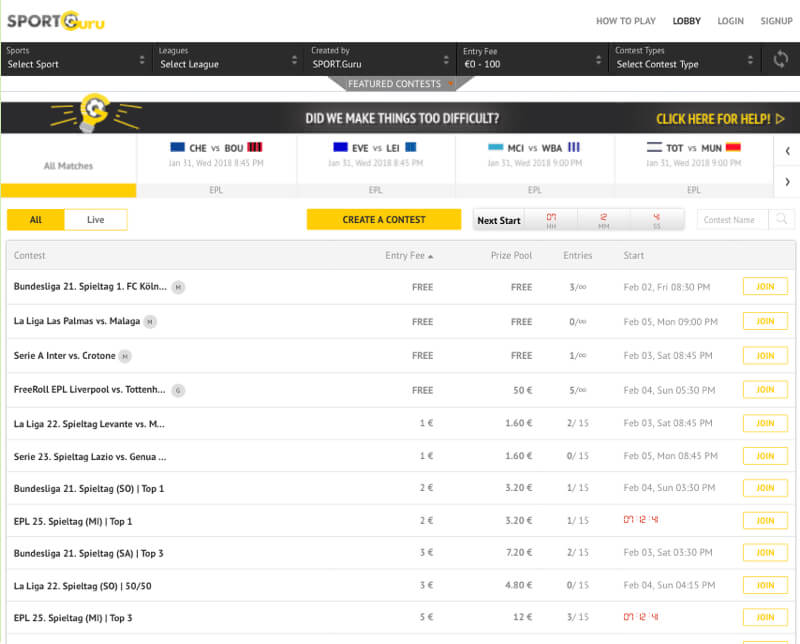Image resolution: width=800 pixels, height=644 pixels.
Task: Click the Chelsea flag icon
Action: pos(178,147)
